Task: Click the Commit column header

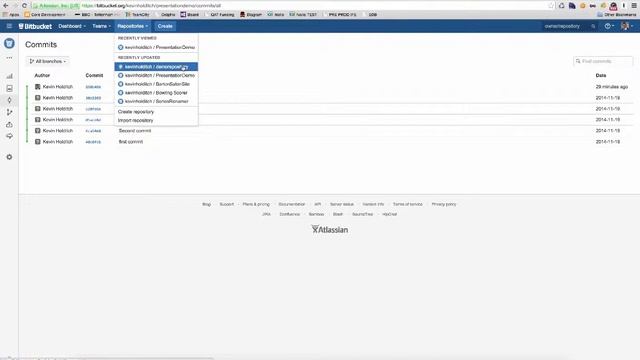Action: coord(94,76)
